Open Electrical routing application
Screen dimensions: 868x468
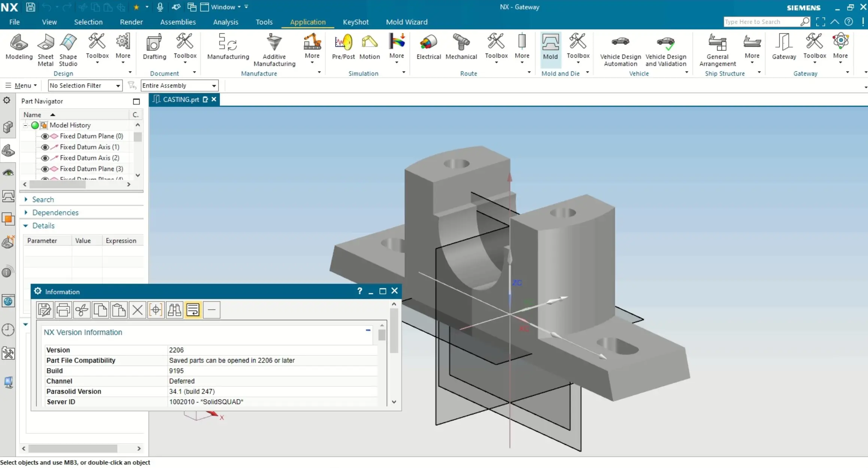click(428, 47)
